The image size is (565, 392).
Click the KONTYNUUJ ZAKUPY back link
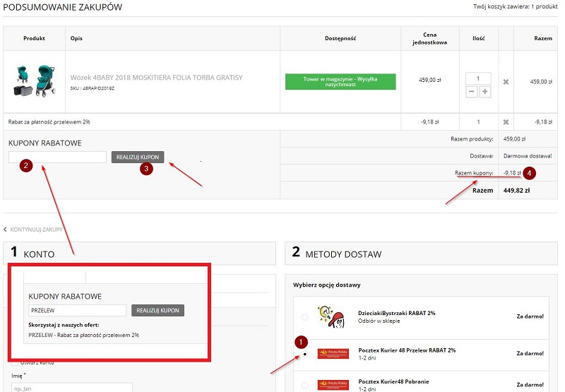click(x=35, y=230)
